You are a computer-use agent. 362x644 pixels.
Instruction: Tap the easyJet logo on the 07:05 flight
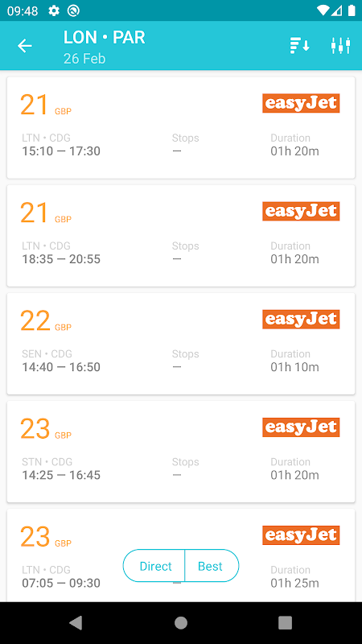coord(301,535)
